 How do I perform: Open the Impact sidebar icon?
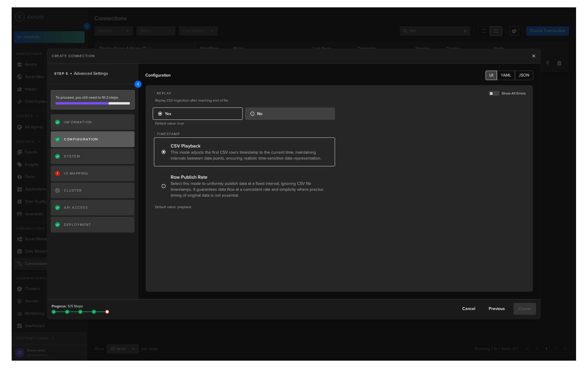[x=20, y=89]
